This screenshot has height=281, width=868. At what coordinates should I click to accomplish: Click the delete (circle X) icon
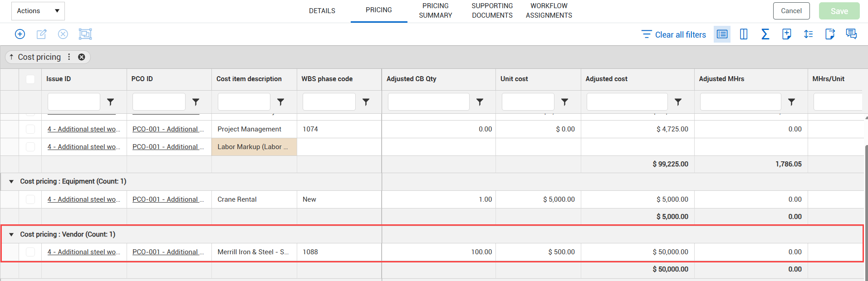[x=63, y=34]
